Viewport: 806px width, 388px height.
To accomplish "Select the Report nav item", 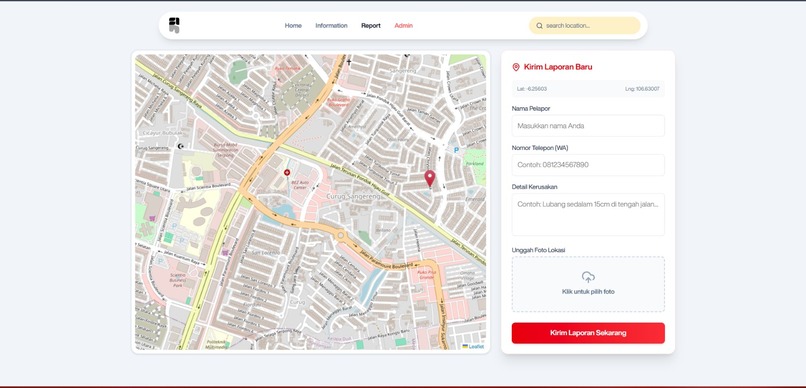I will pos(371,26).
